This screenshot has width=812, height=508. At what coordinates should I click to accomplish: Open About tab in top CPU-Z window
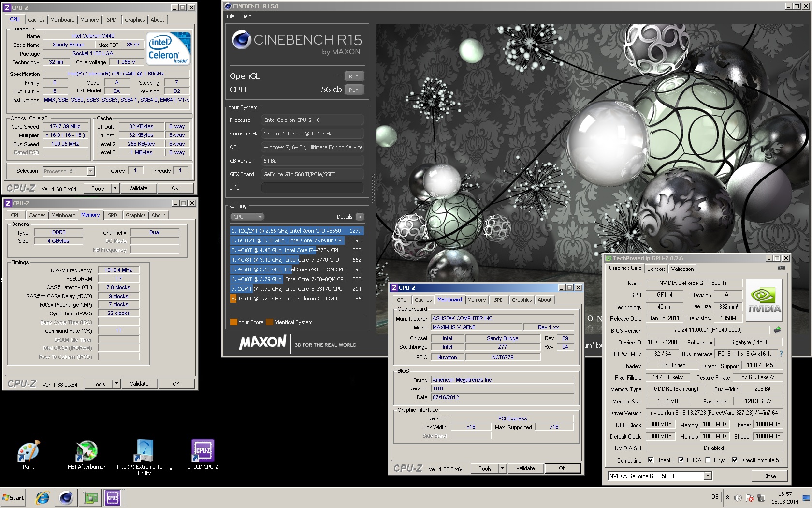[158, 20]
